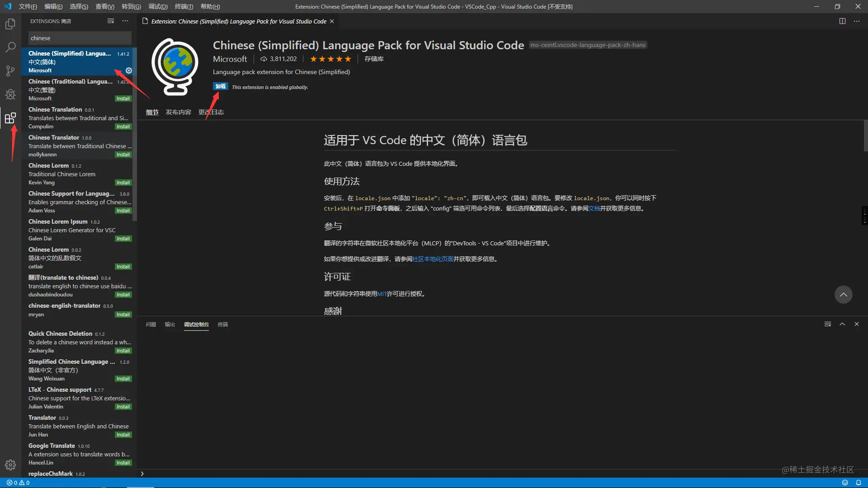Viewport: 868px width, 488px height.
Task: Open the feedback smiley in status bar
Action: [x=844, y=483]
